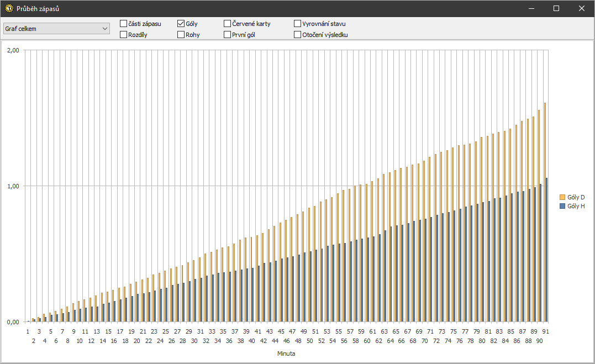Viewport: 595px width, 364px height.
Task: Uncheck the 'Góly' checkbox
Action: click(181, 24)
